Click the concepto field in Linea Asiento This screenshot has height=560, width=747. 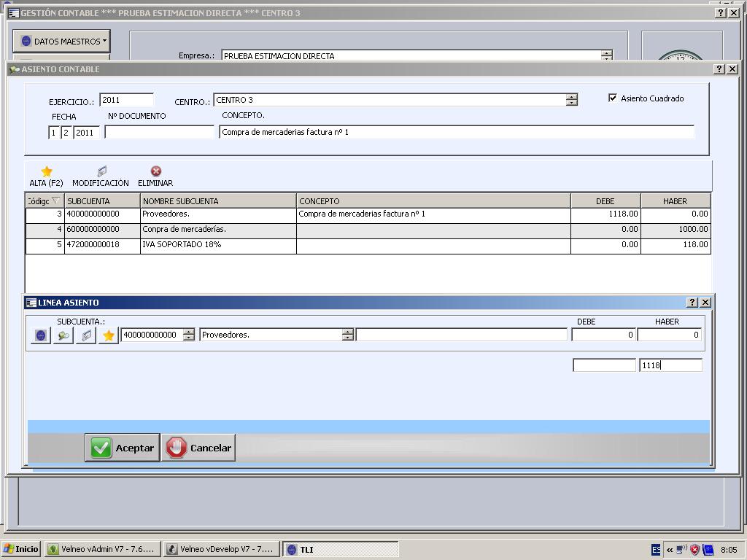coord(461,335)
